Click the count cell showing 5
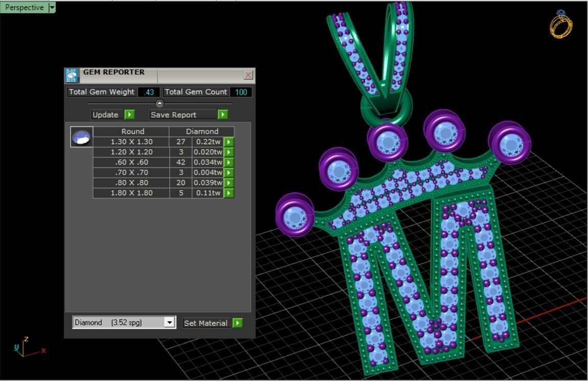 pyautogui.click(x=181, y=193)
